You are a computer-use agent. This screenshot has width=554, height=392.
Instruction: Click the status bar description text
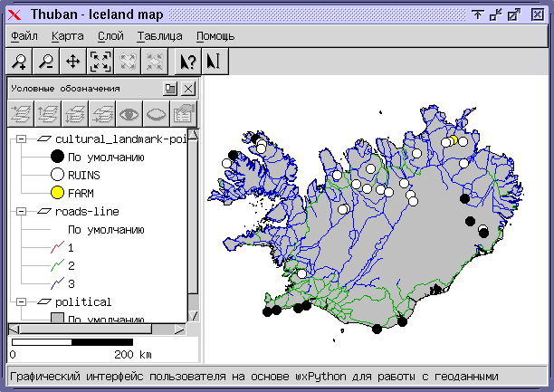(254, 377)
